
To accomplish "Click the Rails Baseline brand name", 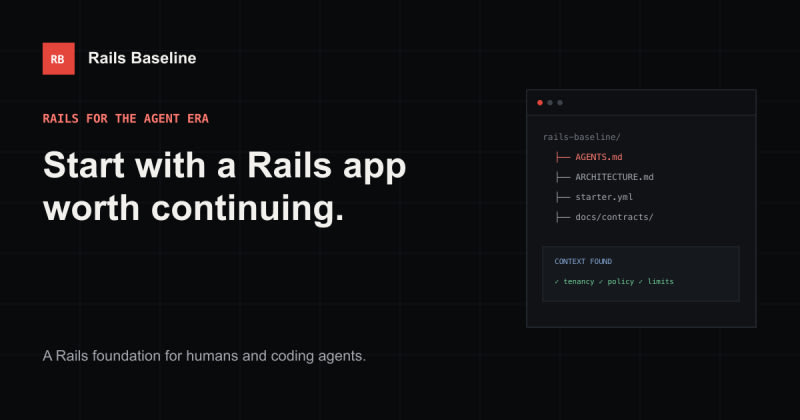I will [x=142, y=58].
